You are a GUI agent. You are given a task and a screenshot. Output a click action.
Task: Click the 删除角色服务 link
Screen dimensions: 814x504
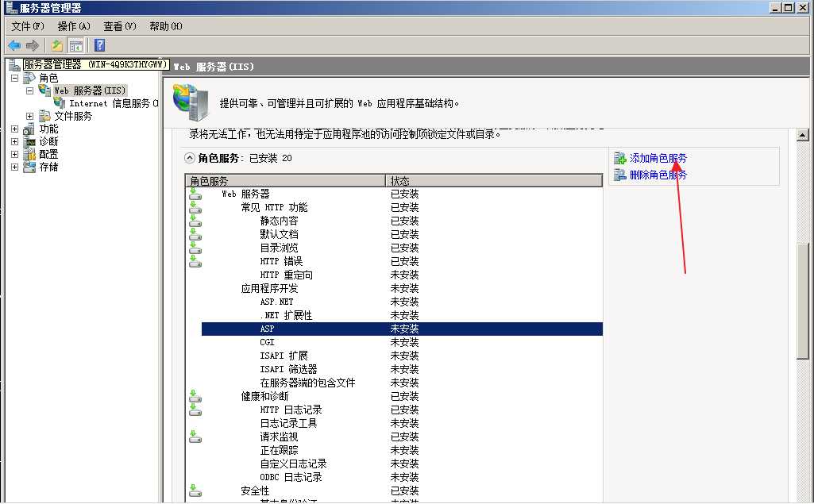[x=658, y=175]
